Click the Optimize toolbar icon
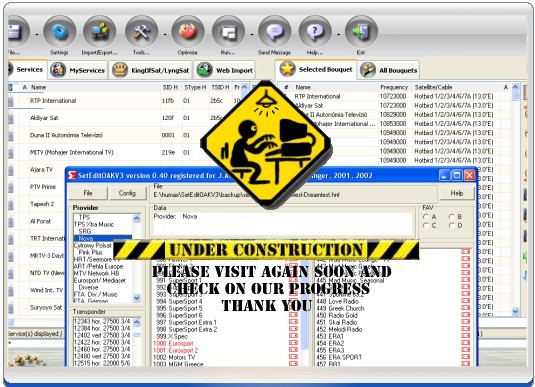535x387 pixels. point(188,32)
